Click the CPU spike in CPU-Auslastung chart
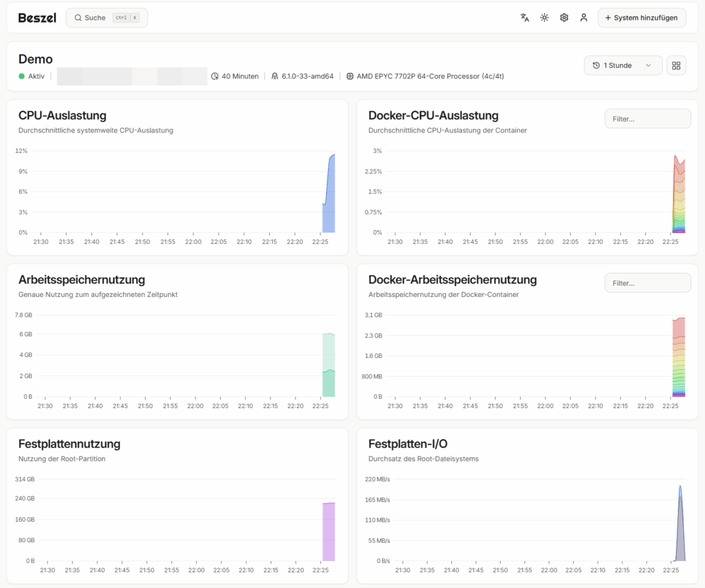 [330, 193]
